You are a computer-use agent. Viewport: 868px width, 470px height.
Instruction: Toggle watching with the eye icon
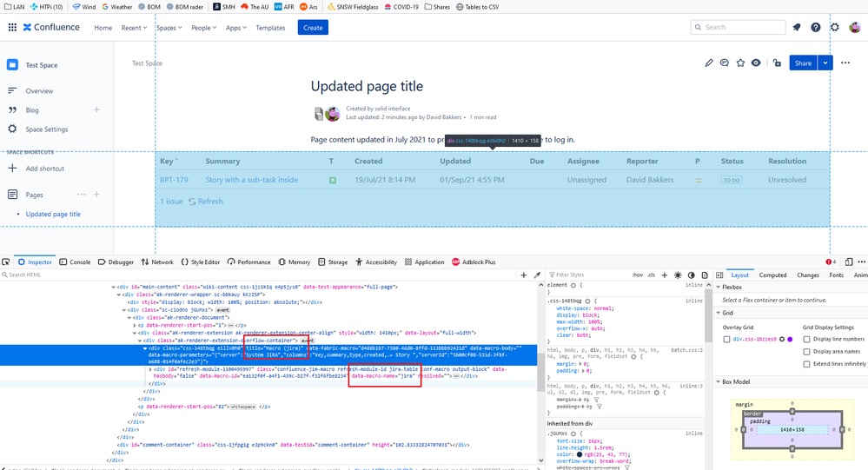coord(756,63)
